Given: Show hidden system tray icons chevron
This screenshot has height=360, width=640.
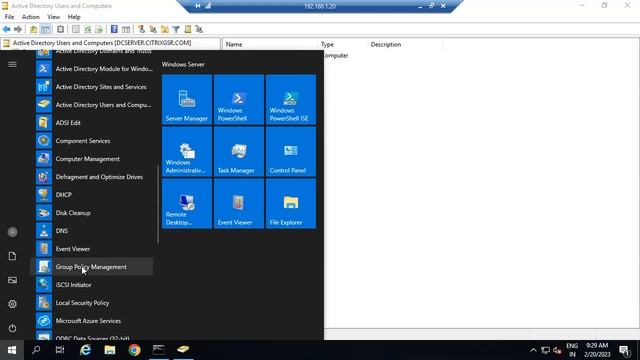Looking at the screenshot, I should [533, 350].
